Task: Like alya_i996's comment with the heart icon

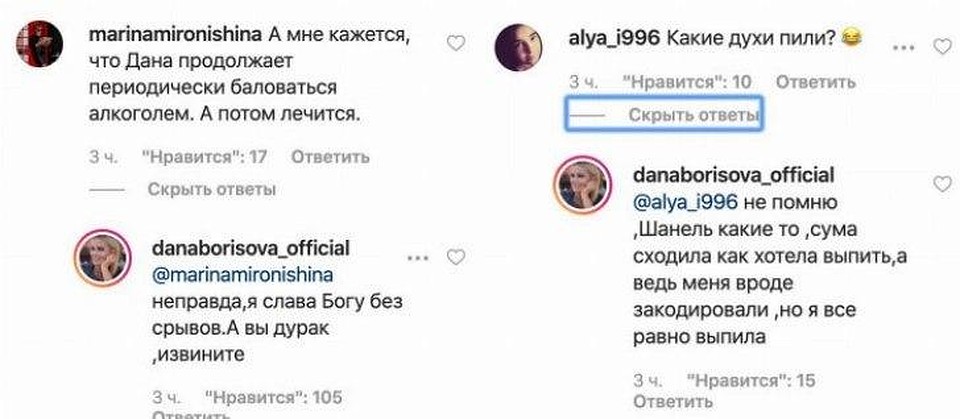Action: pos(942,47)
